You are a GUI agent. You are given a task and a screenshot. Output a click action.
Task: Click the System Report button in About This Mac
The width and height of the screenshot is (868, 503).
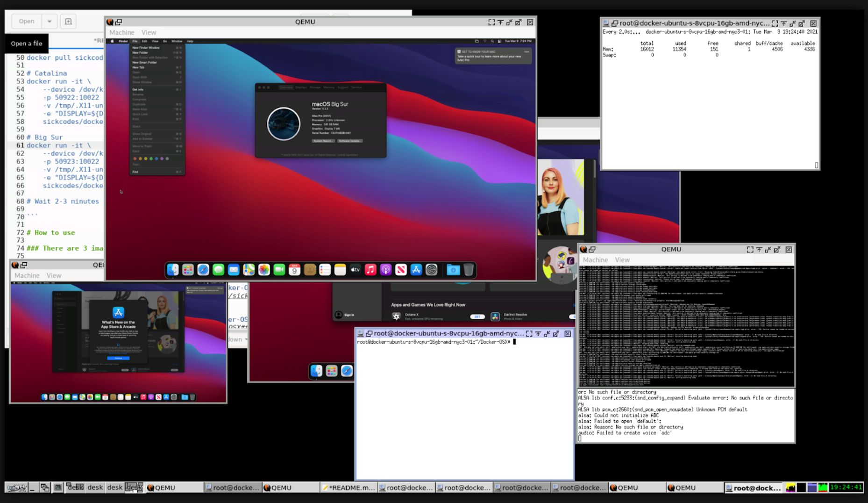[323, 141]
